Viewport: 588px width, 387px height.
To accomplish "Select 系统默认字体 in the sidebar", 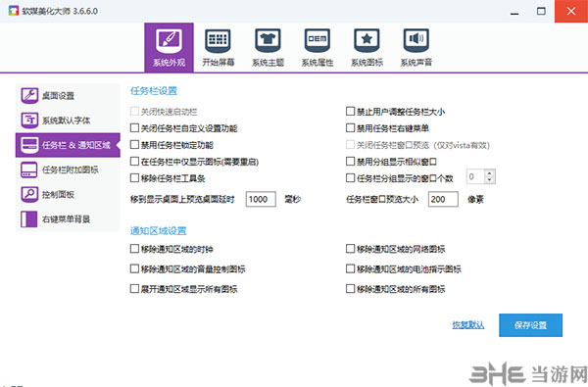I will [x=68, y=120].
